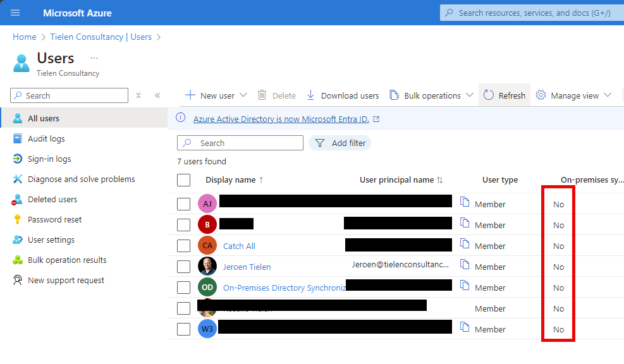
Task: Copy Jeroen Tielen's user principal name
Action: pyautogui.click(x=465, y=264)
